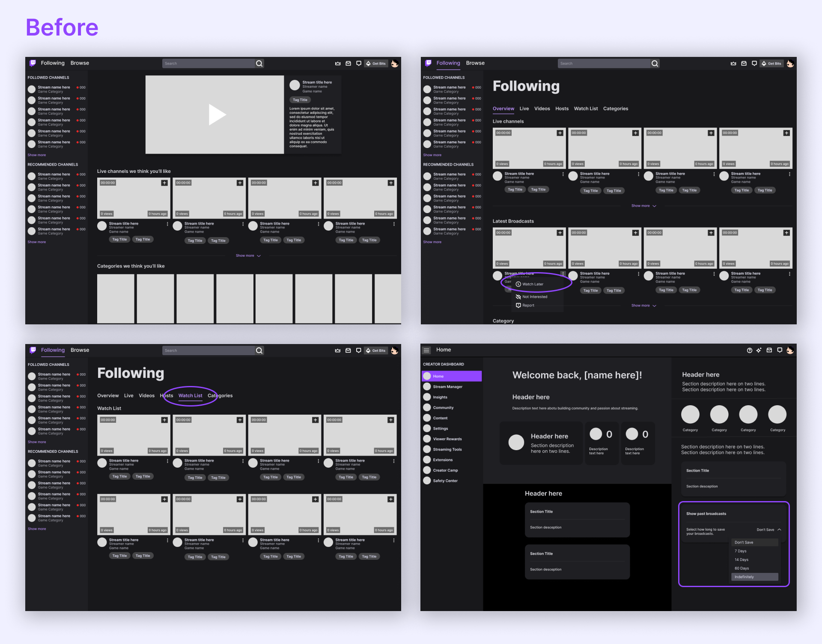The height and width of the screenshot is (644, 822).
Task: Open Safety Center in the dashboard sidebar
Action: point(445,481)
